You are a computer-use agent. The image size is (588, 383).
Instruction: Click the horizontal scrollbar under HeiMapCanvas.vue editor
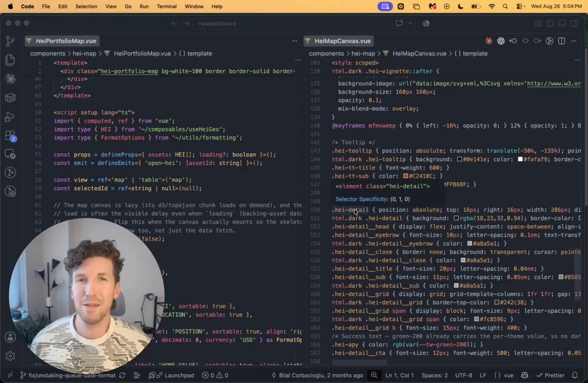pyautogui.click(x=359, y=363)
